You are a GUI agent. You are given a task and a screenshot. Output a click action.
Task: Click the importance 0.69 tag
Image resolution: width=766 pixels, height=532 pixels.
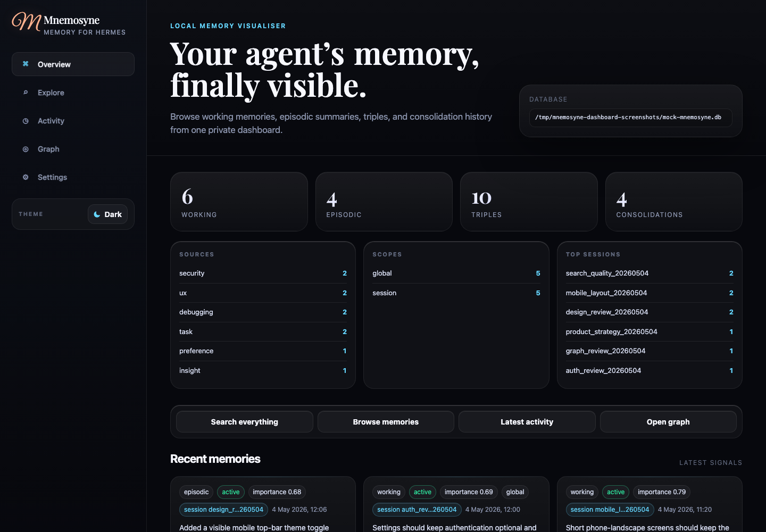(469, 492)
